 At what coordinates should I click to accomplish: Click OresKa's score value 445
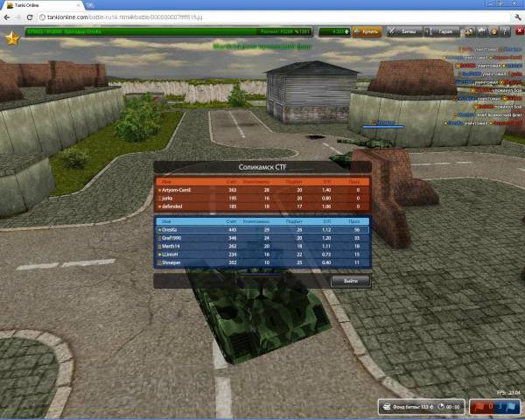pos(233,230)
